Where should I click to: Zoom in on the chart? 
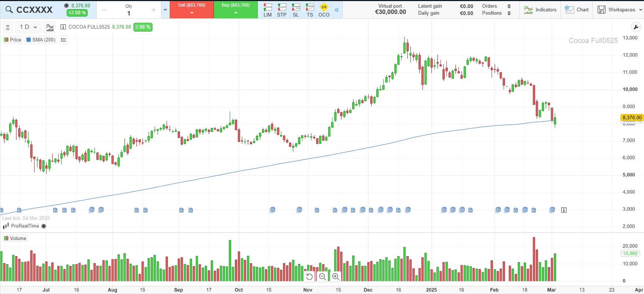[335, 277]
